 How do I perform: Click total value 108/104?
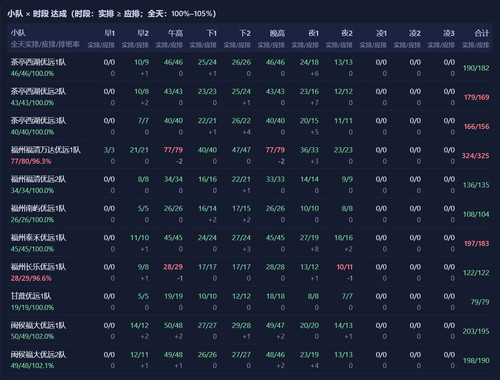coord(476,214)
